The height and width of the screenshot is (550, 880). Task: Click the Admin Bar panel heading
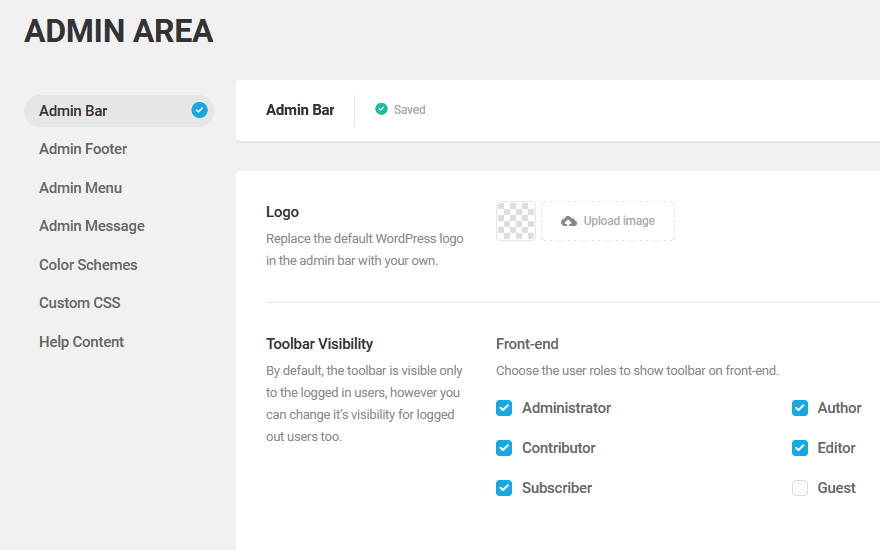300,110
